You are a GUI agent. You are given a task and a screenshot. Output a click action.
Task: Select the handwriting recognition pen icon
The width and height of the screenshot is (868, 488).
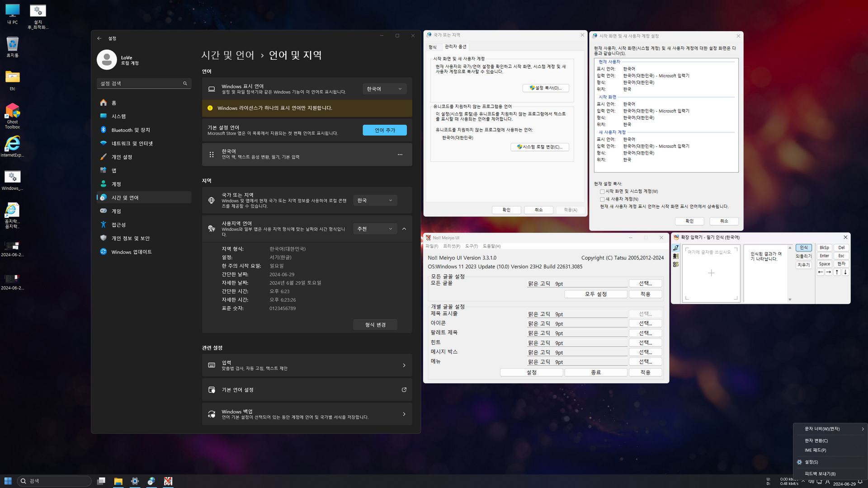(x=676, y=248)
